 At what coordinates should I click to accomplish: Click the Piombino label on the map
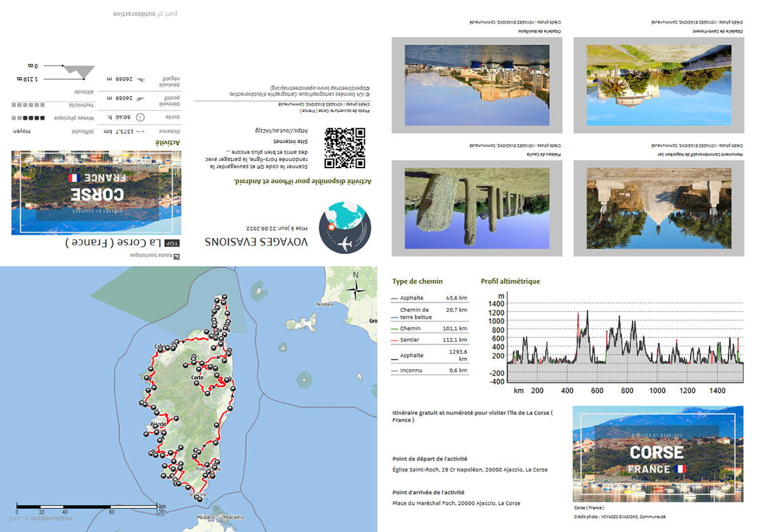325,304
